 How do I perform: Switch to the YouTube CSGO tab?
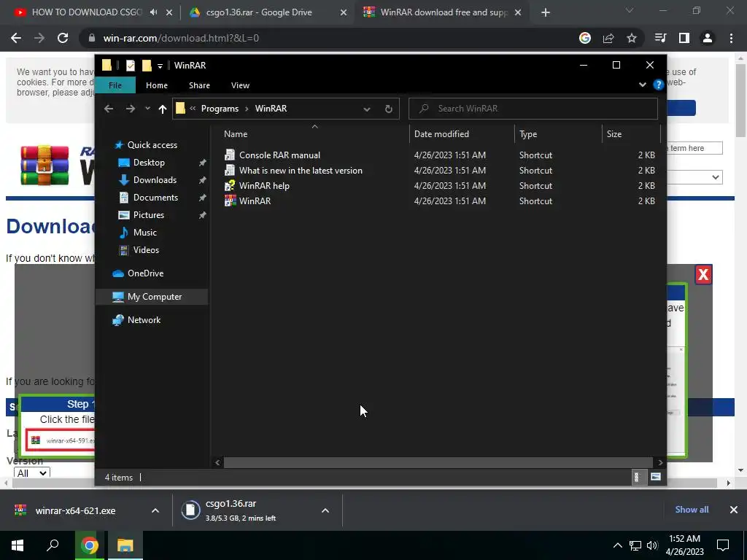(87, 12)
